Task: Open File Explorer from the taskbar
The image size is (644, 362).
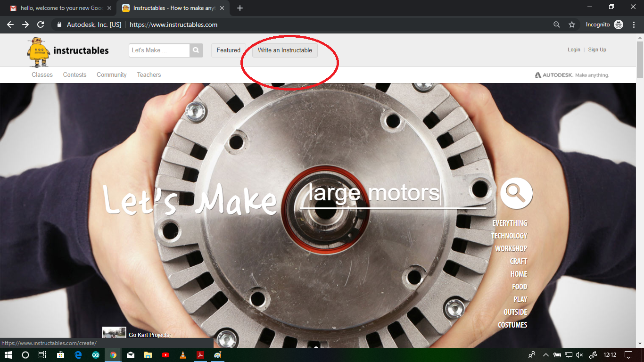Action: click(x=148, y=355)
